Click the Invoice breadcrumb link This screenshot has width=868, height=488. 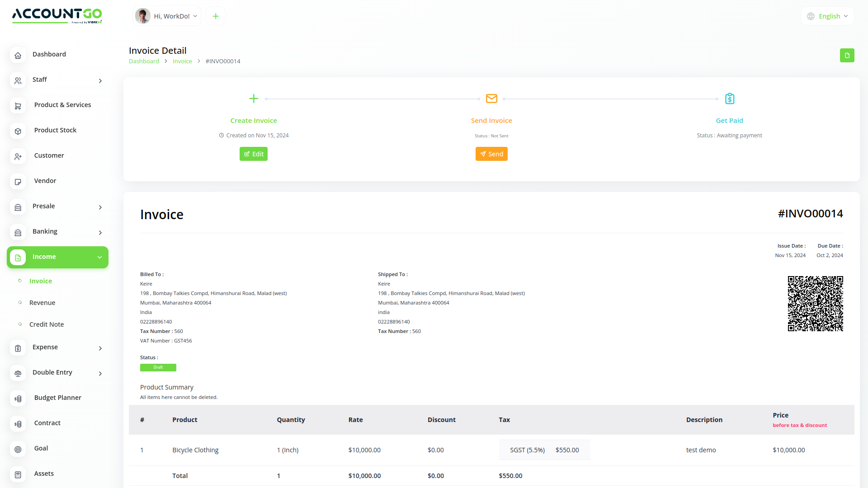pyautogui.click(x=182, y=61)
